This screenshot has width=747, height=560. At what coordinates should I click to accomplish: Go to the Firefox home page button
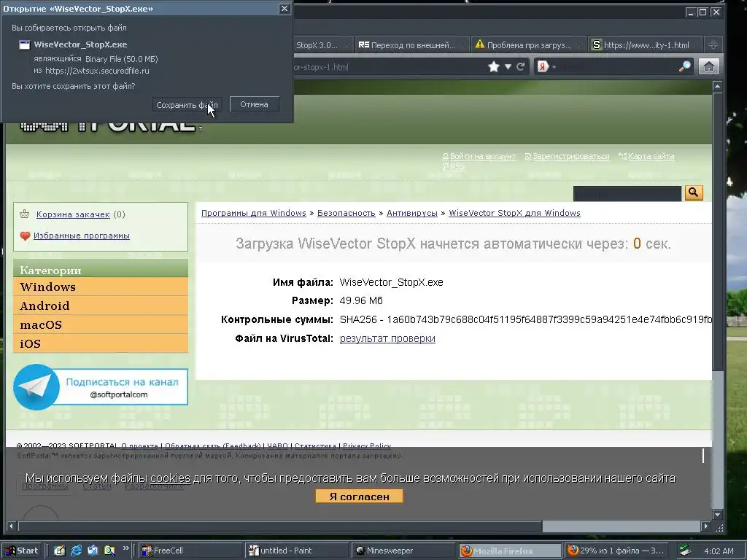pos(708,66)
